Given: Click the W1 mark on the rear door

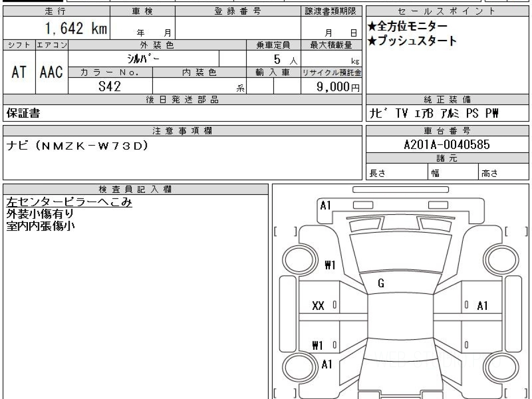Looking at the screenshot, I should pyautogui.click(x=317, y=345).
